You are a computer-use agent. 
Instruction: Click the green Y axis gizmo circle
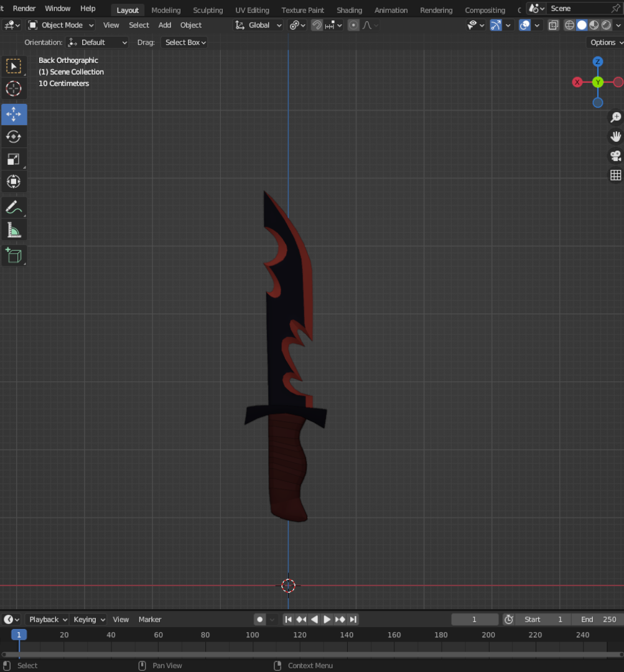click(x=597, y=82)
